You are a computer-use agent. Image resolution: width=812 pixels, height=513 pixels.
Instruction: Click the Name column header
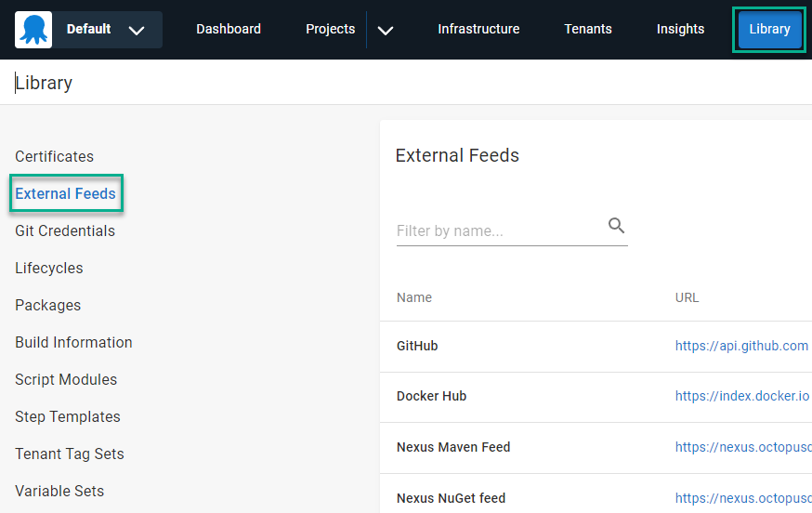tap(413, 297)
